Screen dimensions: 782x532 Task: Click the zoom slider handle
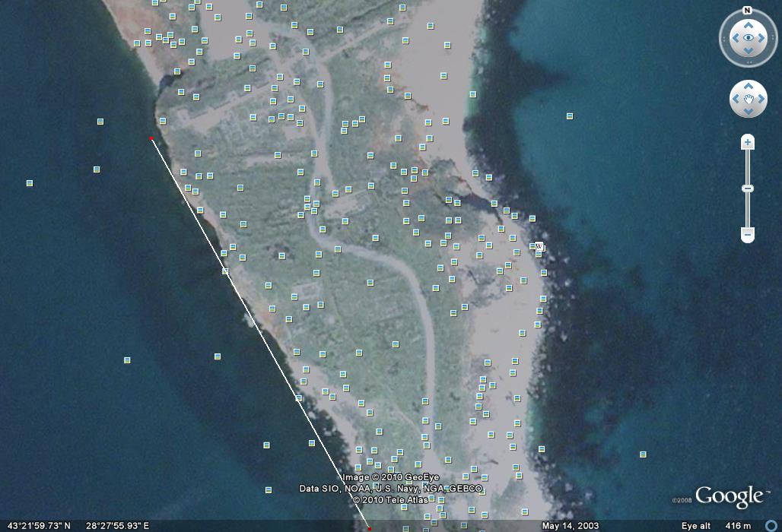pos(748,188)
